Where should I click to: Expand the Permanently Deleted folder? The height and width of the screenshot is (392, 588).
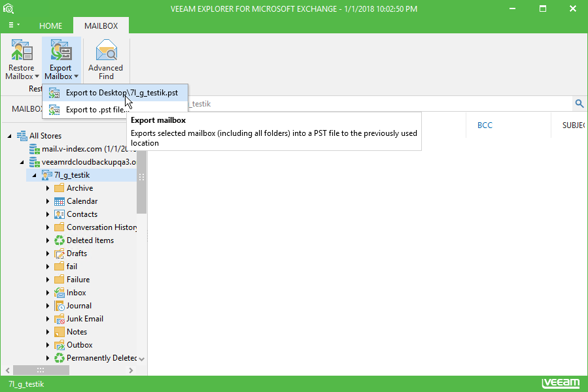[48, 358]
